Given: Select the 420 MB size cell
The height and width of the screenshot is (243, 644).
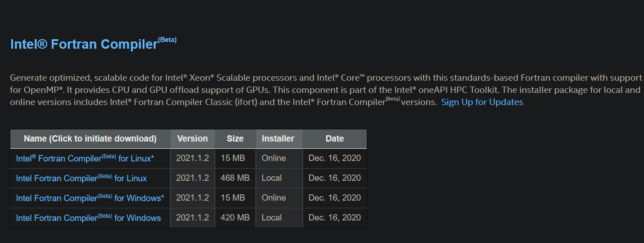Looking at the screenshot, I should (x=235, y=218).
